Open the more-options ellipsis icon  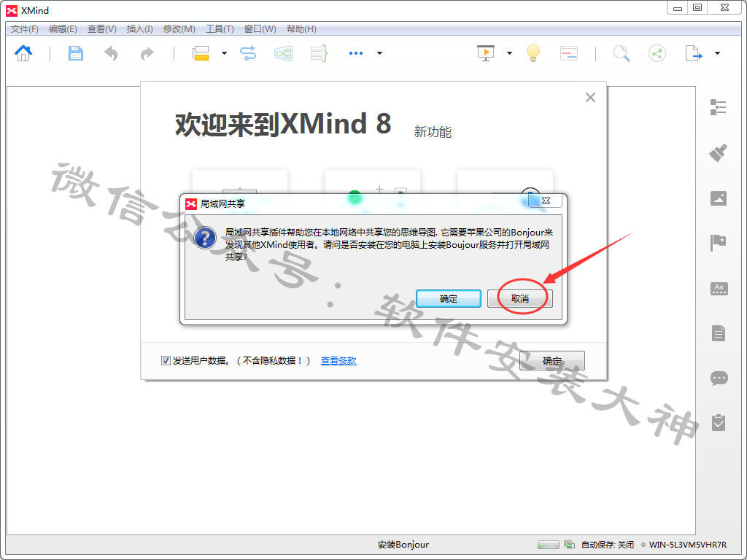click(x=356, y=53)
